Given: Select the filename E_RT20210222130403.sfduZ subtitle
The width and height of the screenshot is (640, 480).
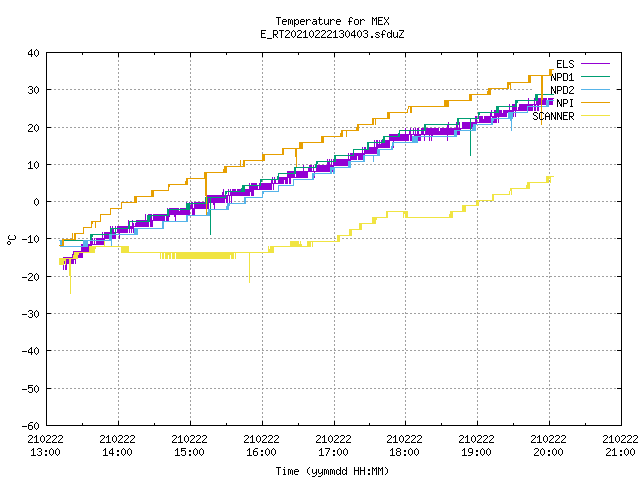Looking at the screenshot, I should [x=332, y=34].
